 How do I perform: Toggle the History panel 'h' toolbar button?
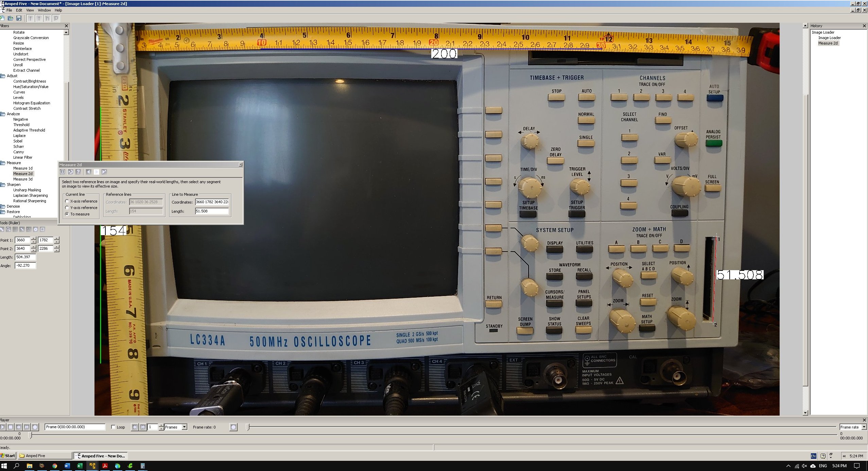[x=48, y=18]
